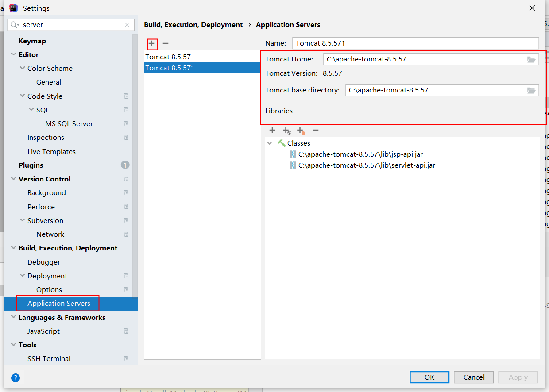Remove selected application server with minus

point(166,43)
